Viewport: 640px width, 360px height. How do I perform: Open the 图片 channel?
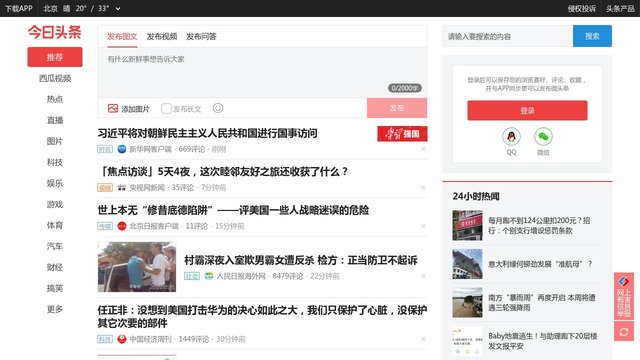[x=55, y=141]
